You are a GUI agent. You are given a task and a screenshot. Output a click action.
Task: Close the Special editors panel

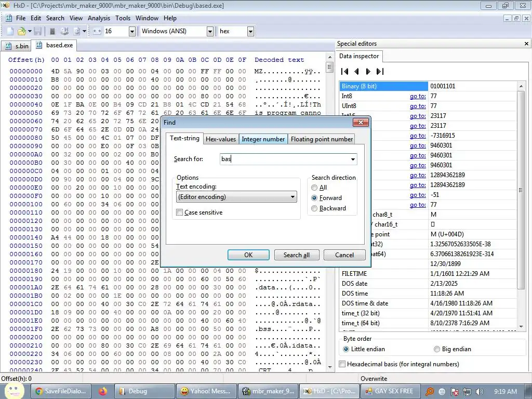click(527, 44)
